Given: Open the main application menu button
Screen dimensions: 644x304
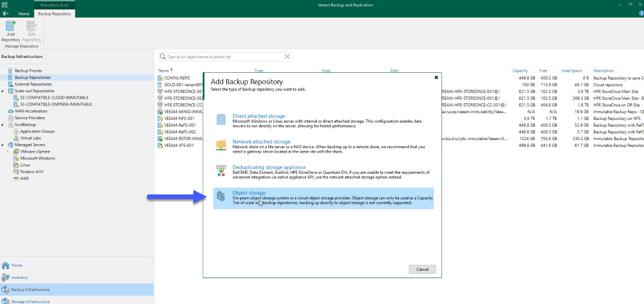Looking at the screenshot, I should point(5,14).
